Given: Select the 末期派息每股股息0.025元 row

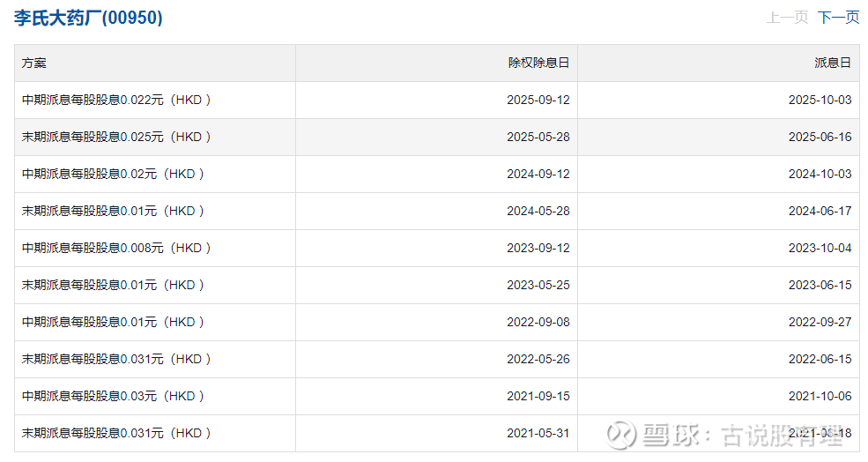Looking at the screenshot, I should 116,138.
